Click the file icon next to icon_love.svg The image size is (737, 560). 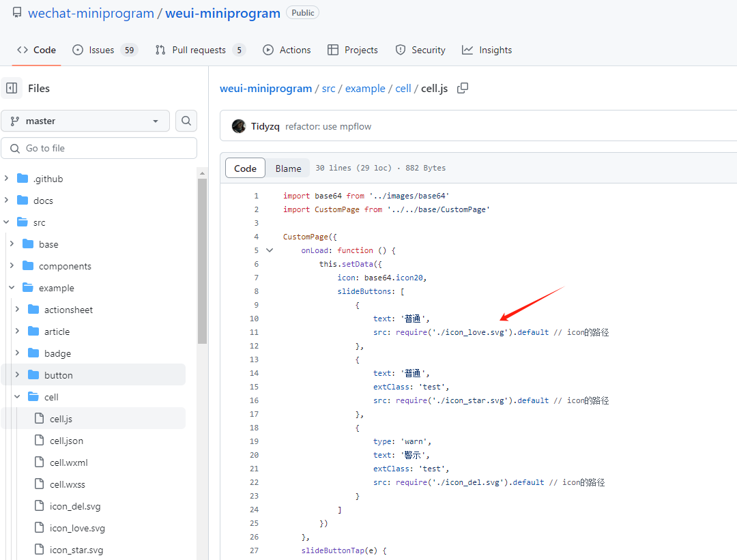pos(40,527)
